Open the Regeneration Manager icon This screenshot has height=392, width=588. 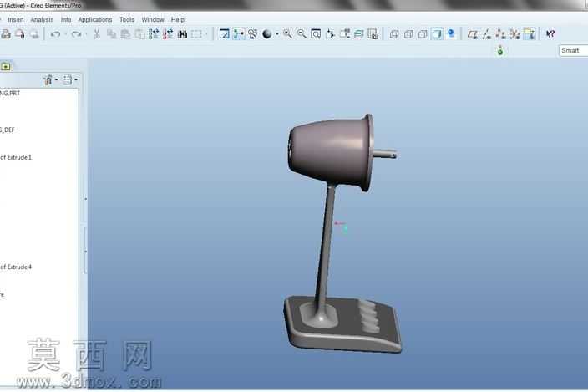168,34
